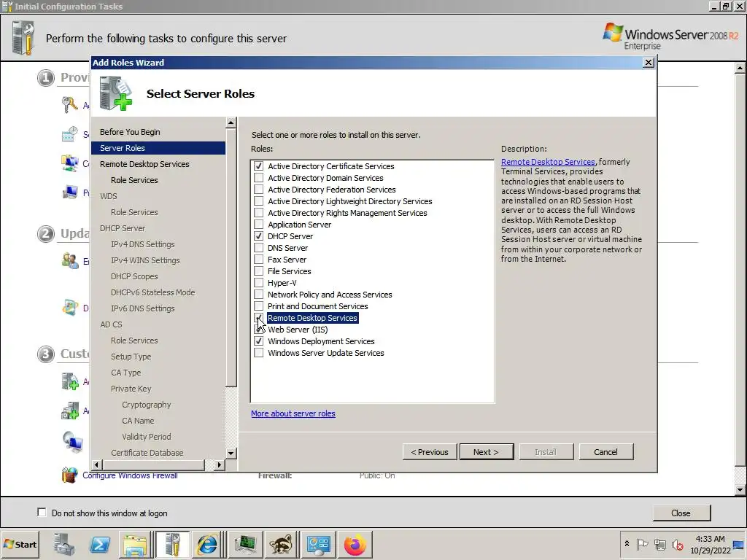The image size is (747, 560).
Task: Select DHCP Server step in sidebar
Action: [x=123, y=228]
